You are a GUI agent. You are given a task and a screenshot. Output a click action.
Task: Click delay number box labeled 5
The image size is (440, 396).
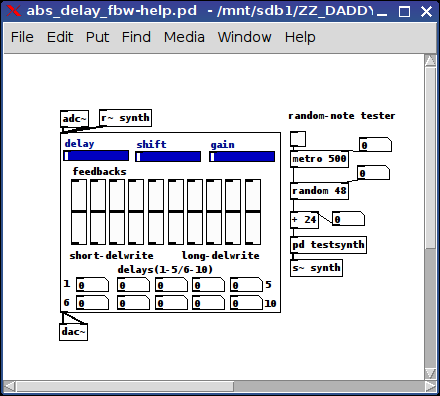click(x=246, y=285)
